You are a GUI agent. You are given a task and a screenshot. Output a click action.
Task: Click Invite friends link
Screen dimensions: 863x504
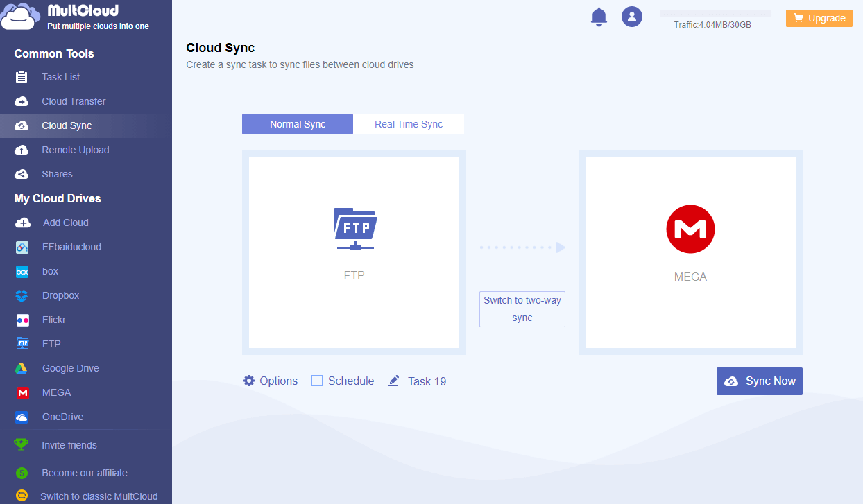click(69, 445)
